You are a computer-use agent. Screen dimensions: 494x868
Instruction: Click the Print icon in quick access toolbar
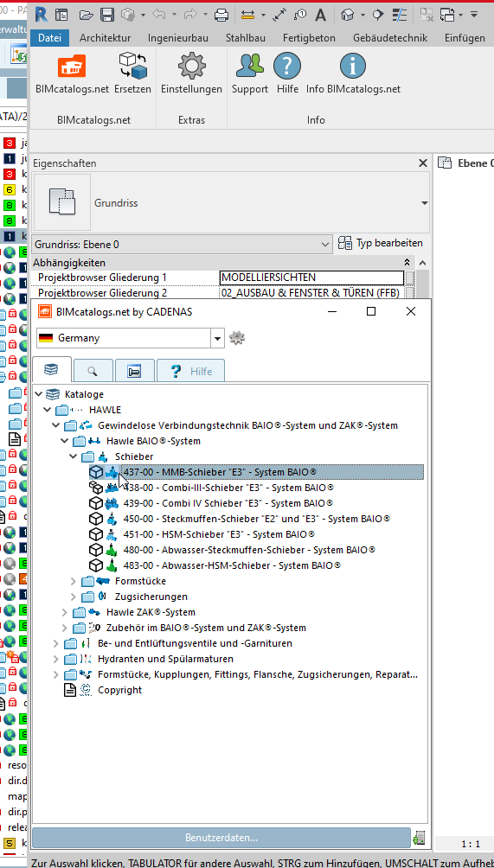click(x=221, y=15)
